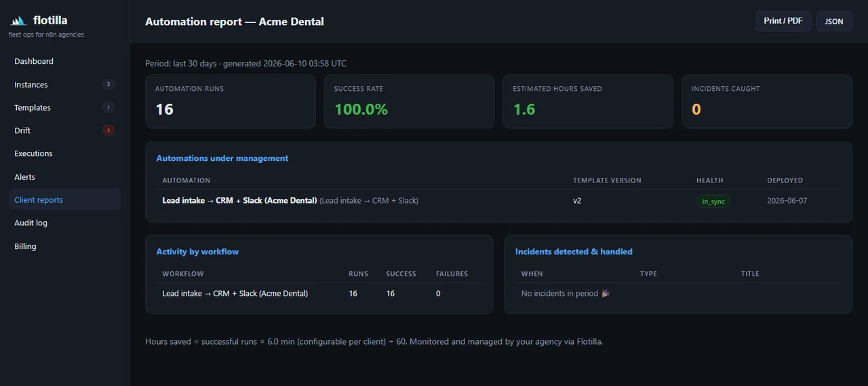Click the Templates count badge
Viewport: 868px width, 386px height.
pos(108,108)
